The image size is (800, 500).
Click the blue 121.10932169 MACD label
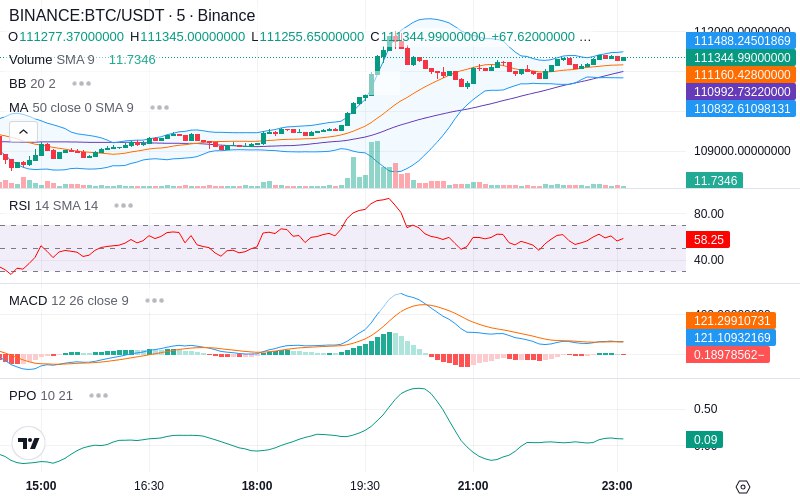(731, 337)
